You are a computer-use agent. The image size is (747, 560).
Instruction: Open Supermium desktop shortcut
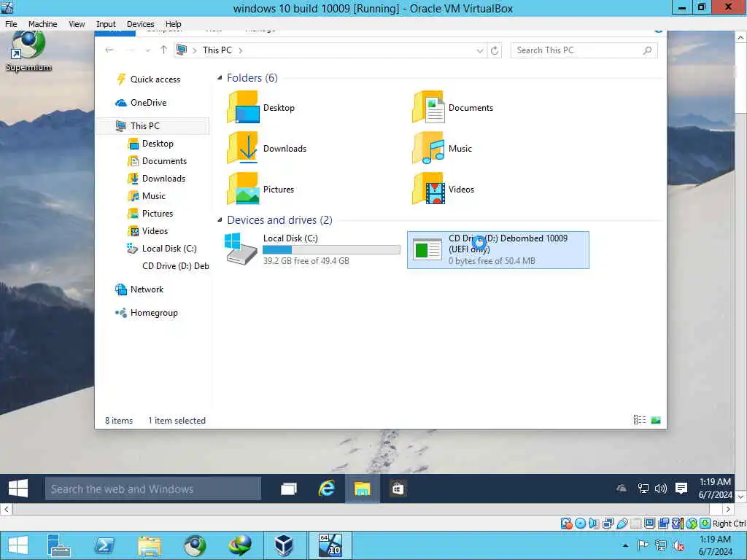[x=28, y=52]
